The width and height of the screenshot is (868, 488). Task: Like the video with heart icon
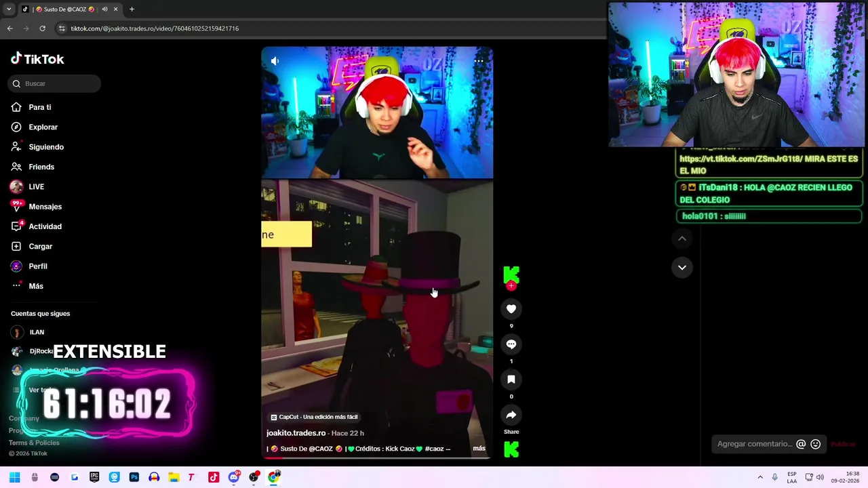point(511,309)
